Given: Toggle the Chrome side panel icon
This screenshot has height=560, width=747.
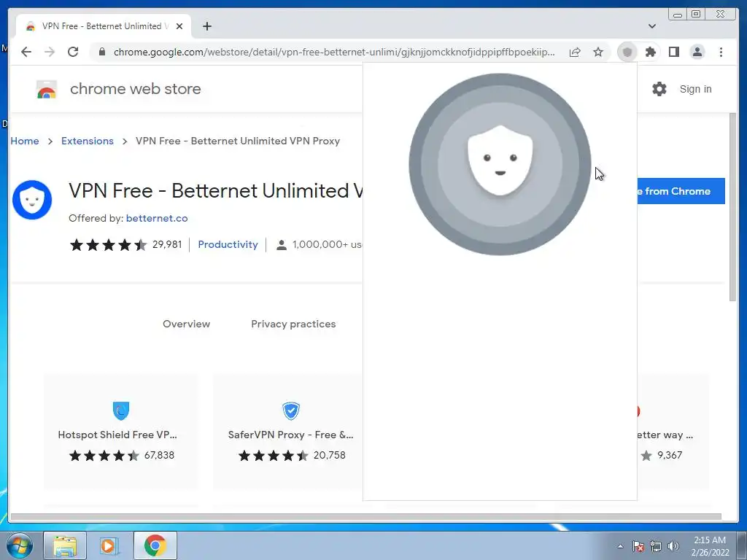Looking at the screenshot, I should tap(673, 52).
